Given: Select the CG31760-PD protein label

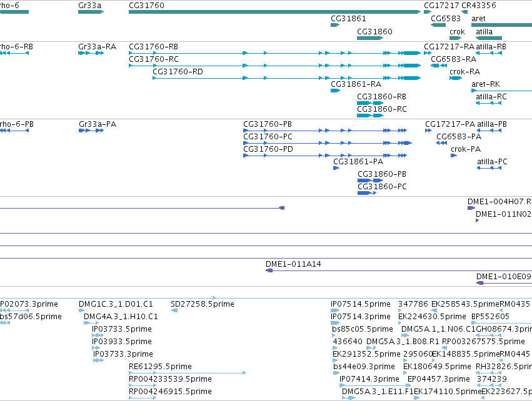Looking at the screenshot, I should click(x=268, y=149).
